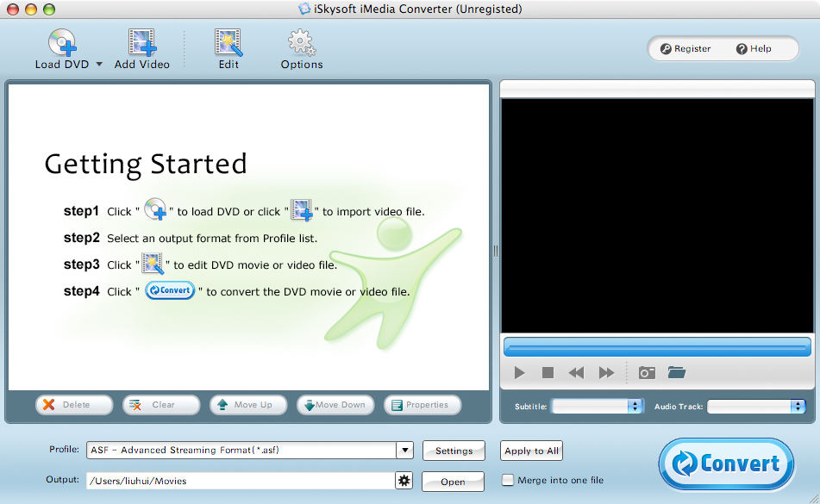Click the preview playback progress slider
820x504 pixels.
point(657,346)
